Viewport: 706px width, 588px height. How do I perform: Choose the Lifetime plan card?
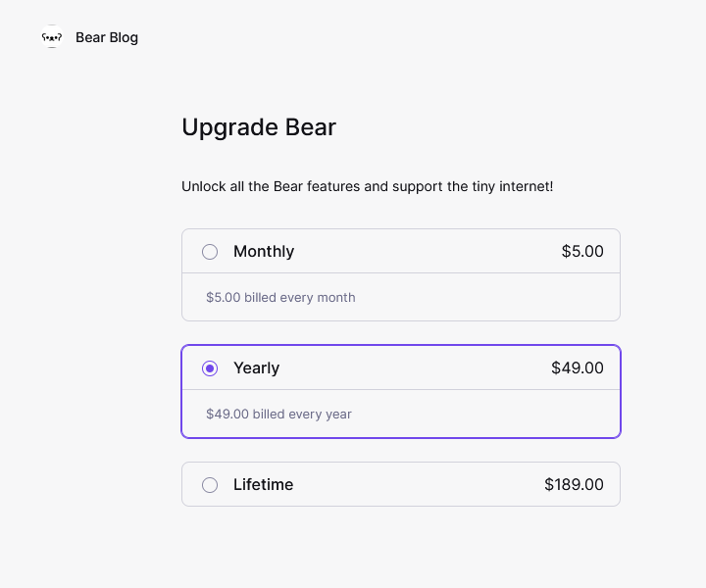401,484
